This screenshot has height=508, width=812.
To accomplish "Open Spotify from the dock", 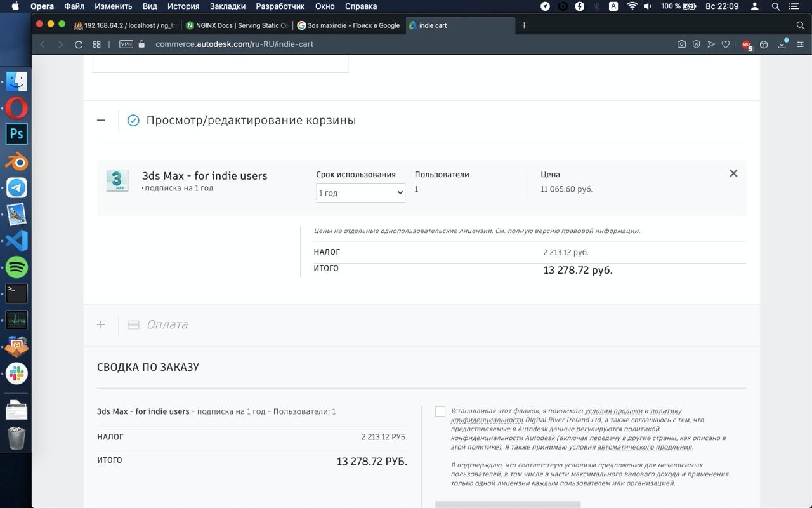I will 16,267.
